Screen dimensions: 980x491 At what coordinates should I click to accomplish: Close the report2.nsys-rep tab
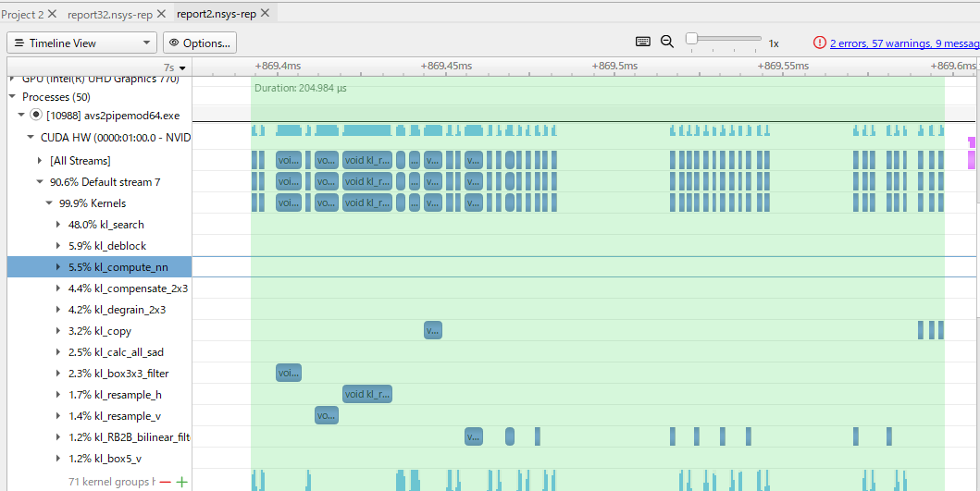265,13
